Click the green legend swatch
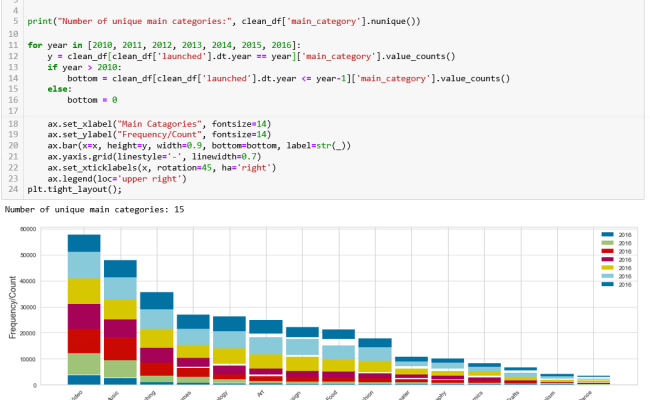Screen dimensions: 650x400 coord(607,243)
